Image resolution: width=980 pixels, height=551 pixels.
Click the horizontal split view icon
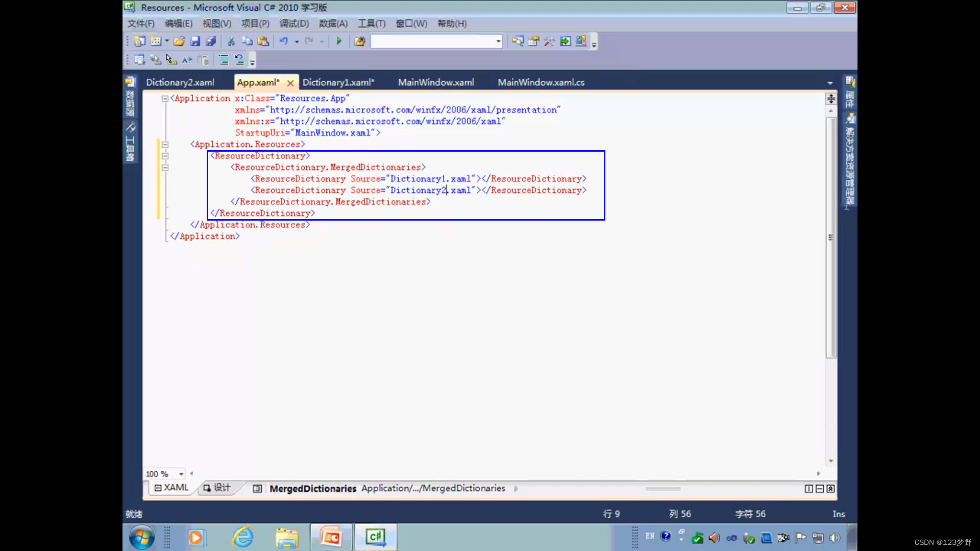click(x=820, y=489)
